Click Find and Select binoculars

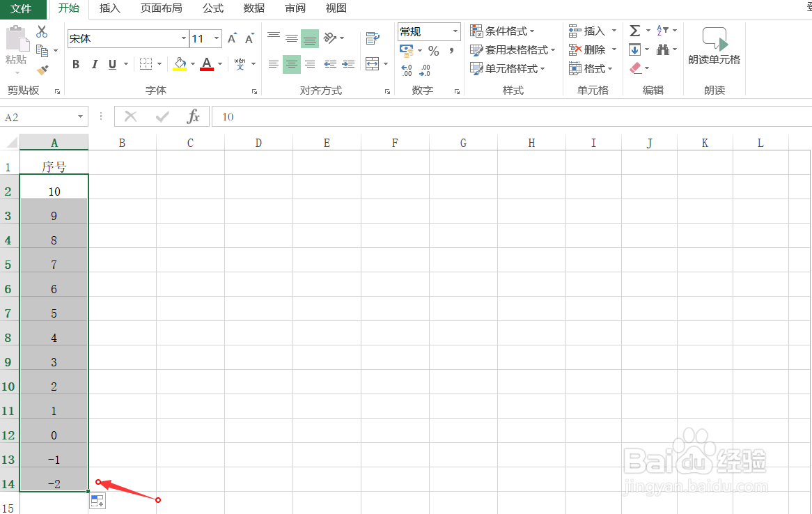(x=663, y=49)
